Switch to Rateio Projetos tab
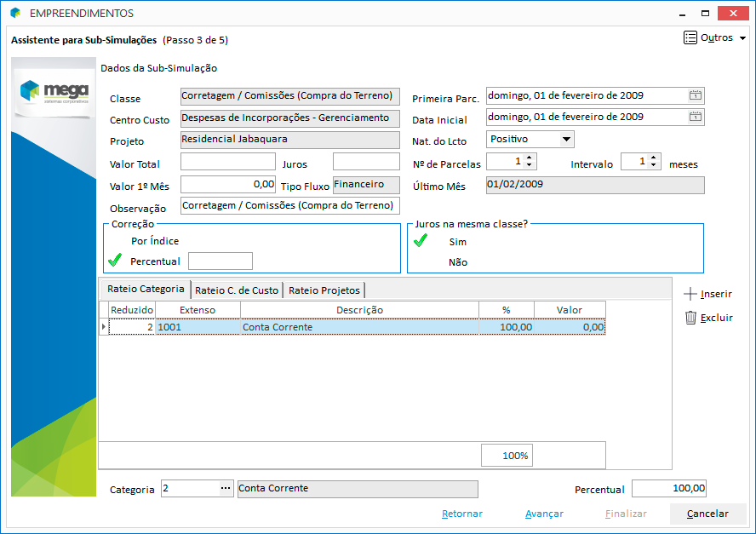 click(x=324, y=290)
